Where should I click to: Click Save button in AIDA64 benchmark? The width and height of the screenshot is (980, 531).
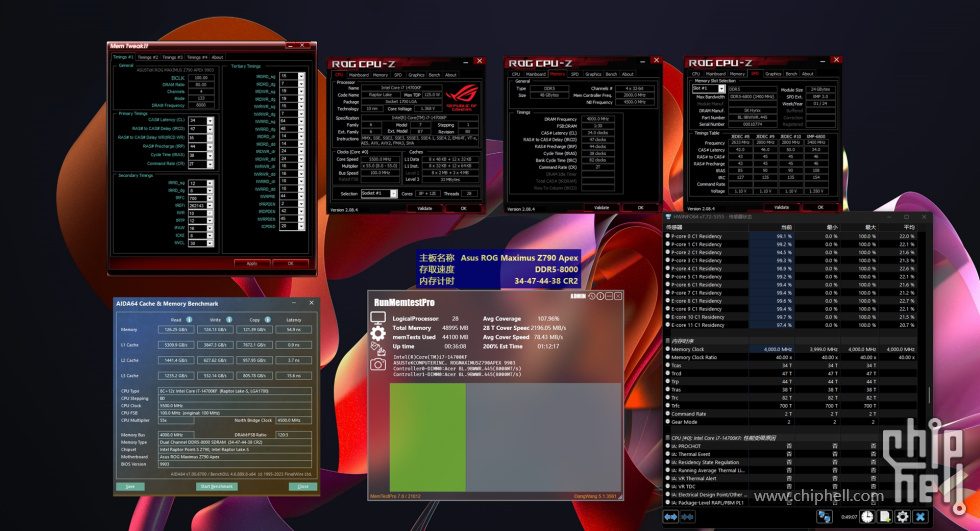[x=130, y=486]
